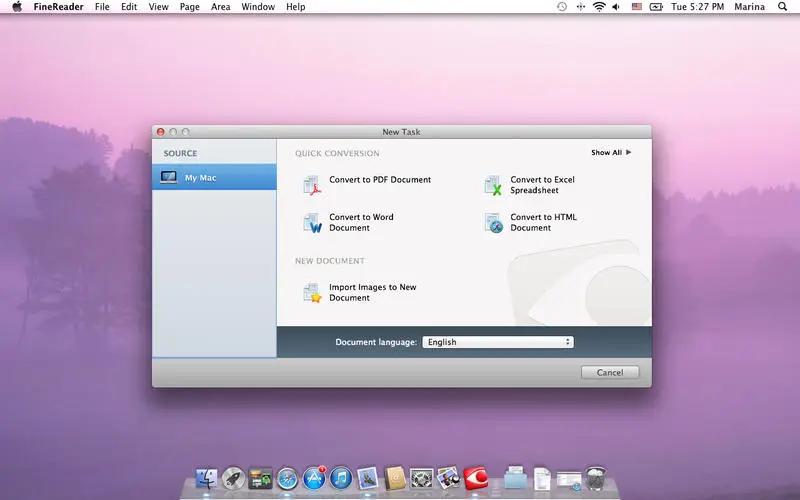Open the blue folder stack in dock
Image resolution: width=800 pixels, height=500 pixels.
[515, 479]
